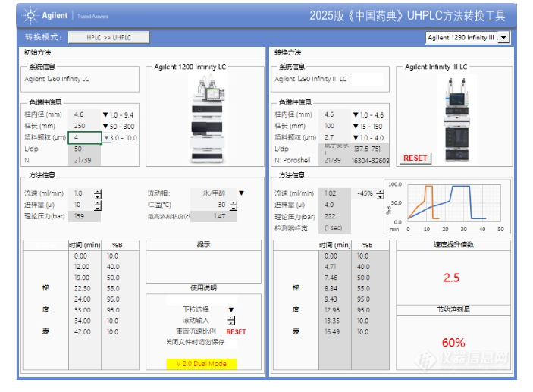Click the Agilent Infinity III LC instrument image
The width and height of the screenshot is (533, 392).
[x=457, y=118]
